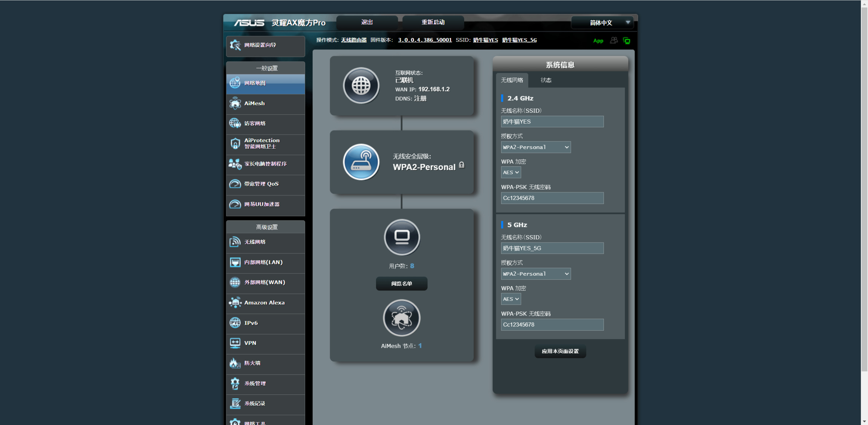Click the browser page vertical scrollbar

(x=864, y=189)
